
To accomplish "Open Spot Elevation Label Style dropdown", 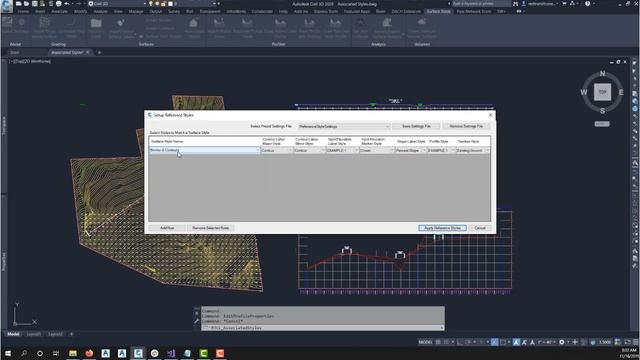I will tap(342, 151).
